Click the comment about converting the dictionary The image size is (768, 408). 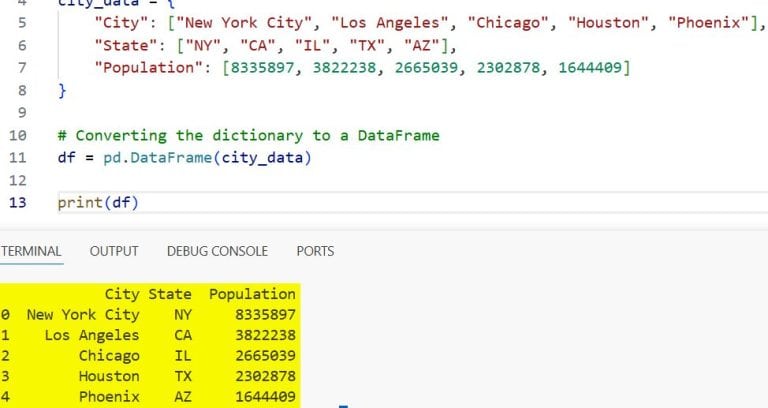[x=249, y=136]
